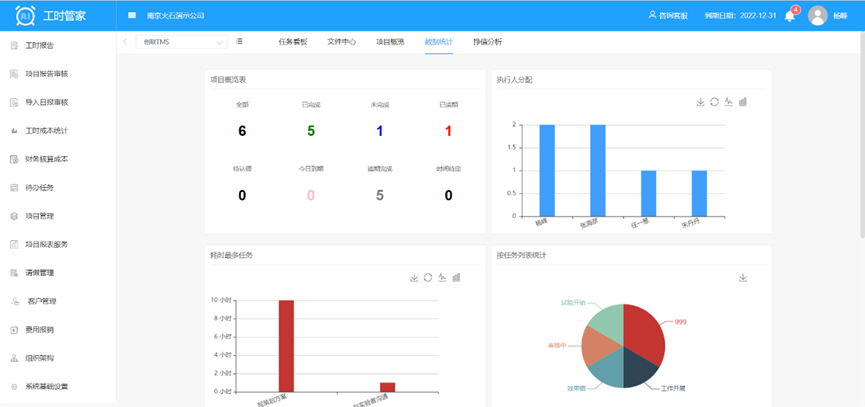Click the menu list icon beside project dropdown
Viewport: 865px width, 407px height.
coord(240,42)
